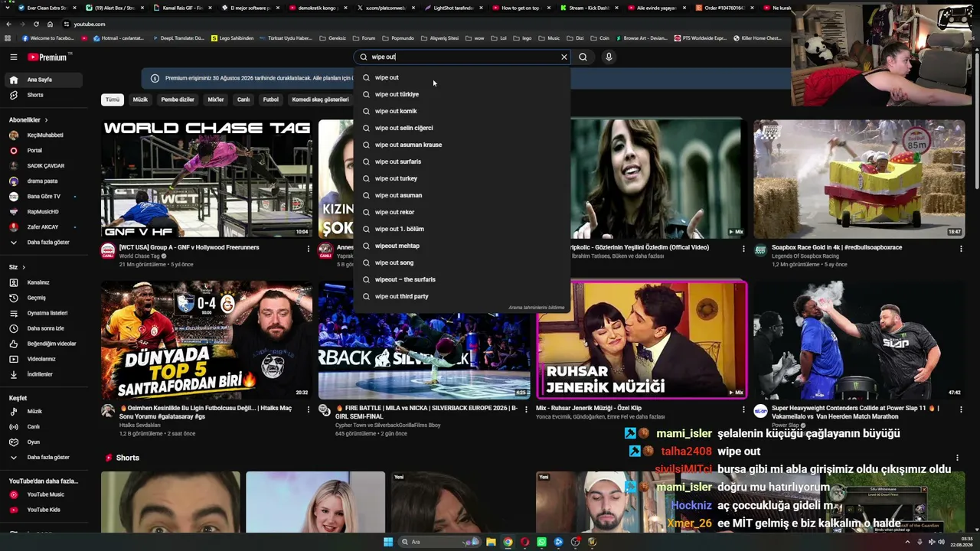The width and height of the screenshot is (980, 551).
Task: Select the Komedi skeç gösterileri chip
Action: coord(321,99)
